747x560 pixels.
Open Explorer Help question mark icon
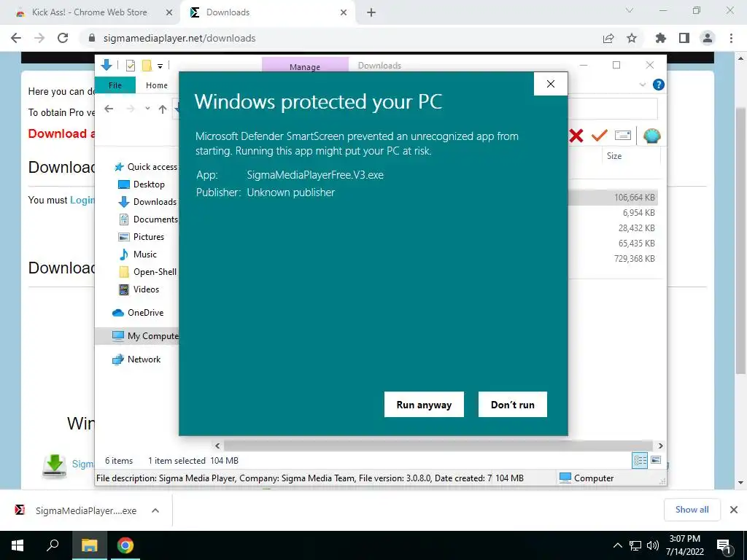659,85
